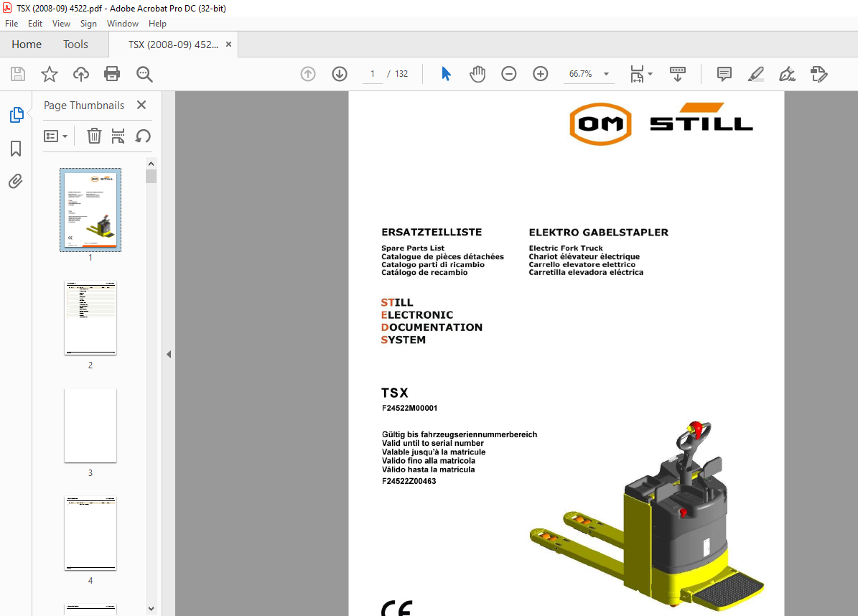The width and height of the screenshot is (858, 616).
Task: Go to next page arrow
Action: point(340,74)
